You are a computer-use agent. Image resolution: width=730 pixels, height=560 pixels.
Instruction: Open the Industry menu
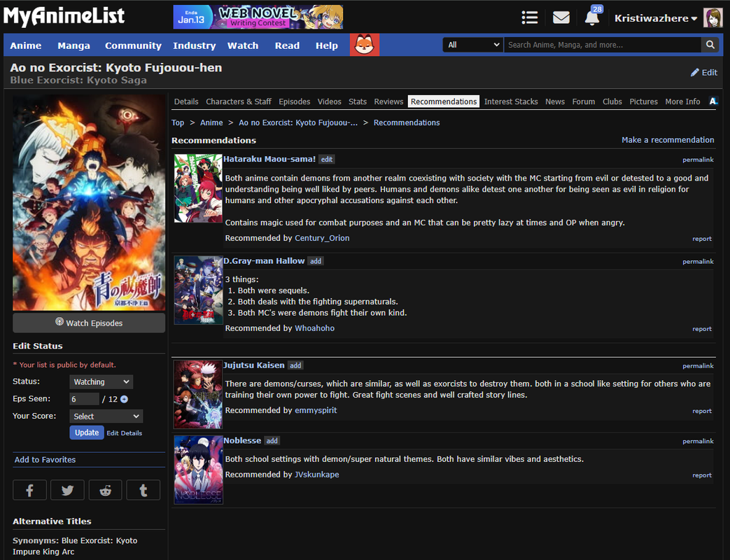pos(194,45)
